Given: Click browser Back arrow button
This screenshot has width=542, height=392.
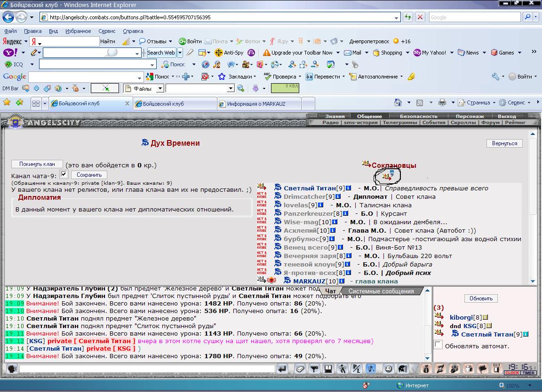Looking at the screenshot, I should [8, 17].
